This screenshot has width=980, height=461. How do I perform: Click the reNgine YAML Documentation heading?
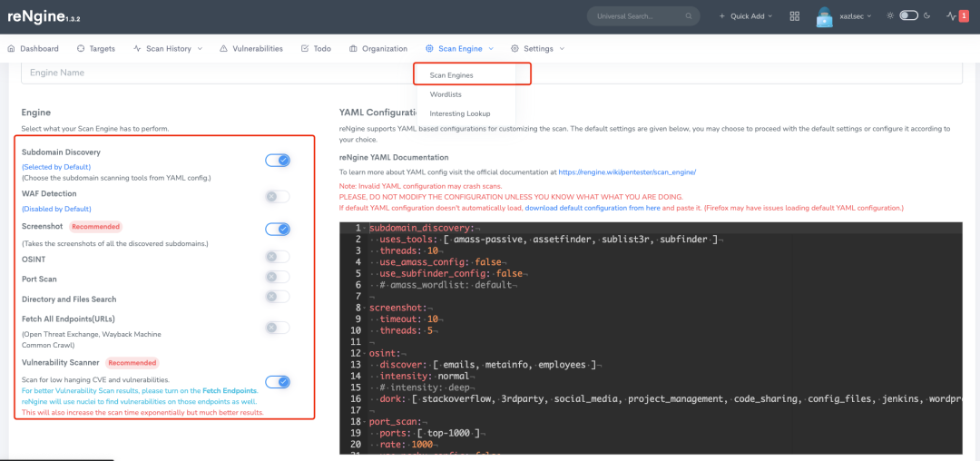[394, 157]
